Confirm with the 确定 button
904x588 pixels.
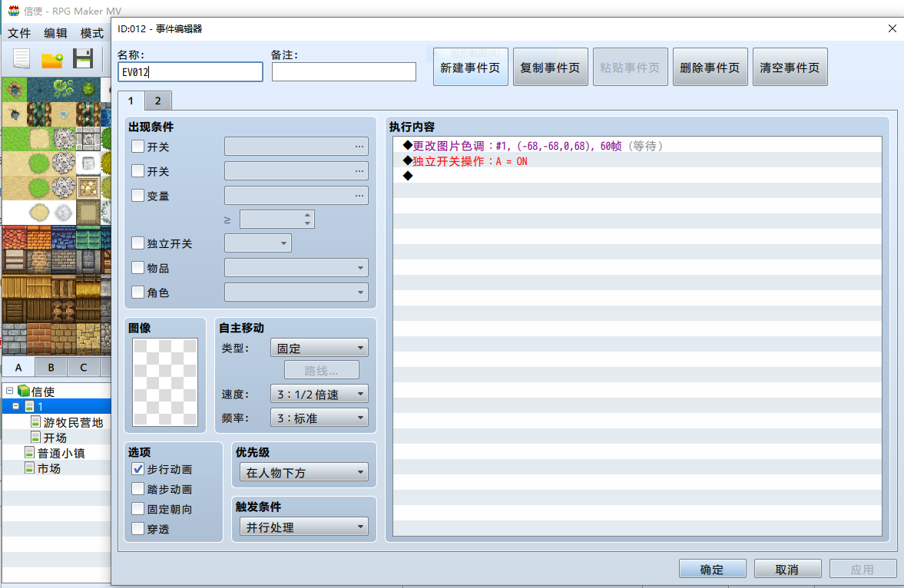(713, 569)
